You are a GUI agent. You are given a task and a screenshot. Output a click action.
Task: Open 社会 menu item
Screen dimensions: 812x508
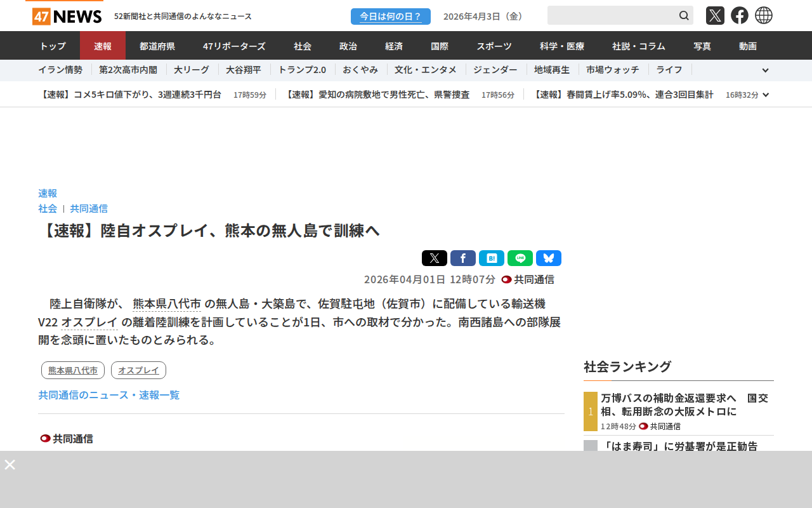pyautogui.click(x=303, y=46)
